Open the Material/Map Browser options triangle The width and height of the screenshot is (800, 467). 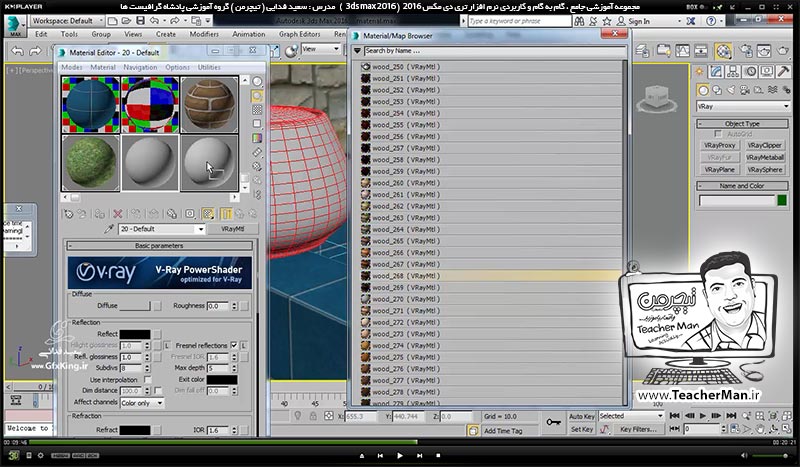358,51
